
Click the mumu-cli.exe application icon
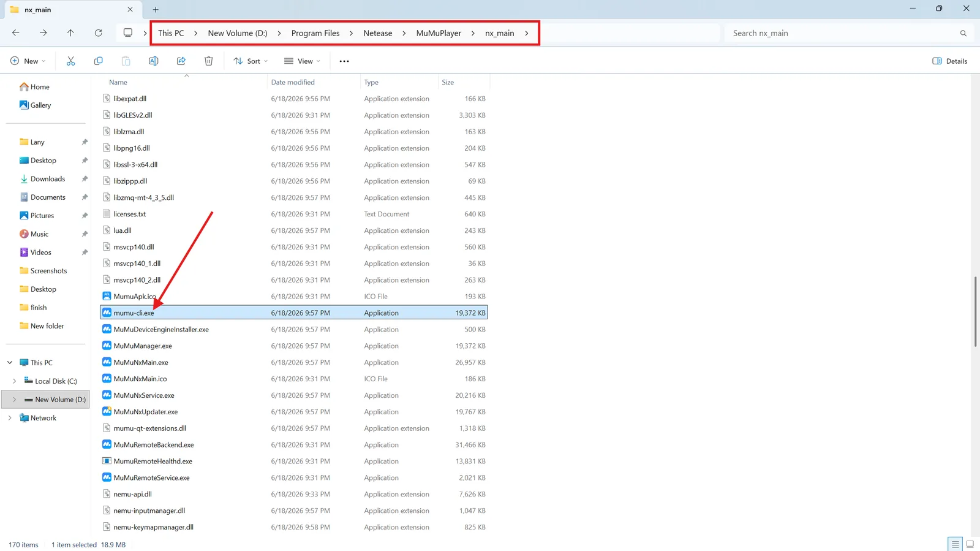click(x=107, y=313)
